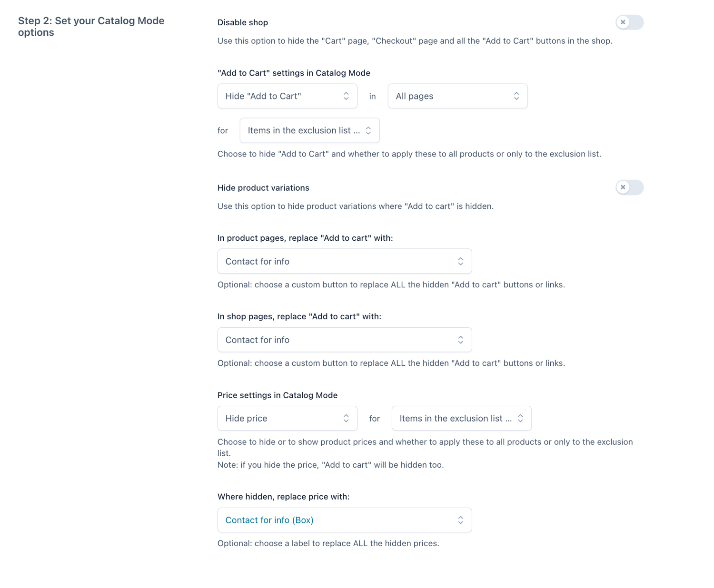Open shop pages Contact for info dropdown
This screenshot has height=588, width=714.
click(344, 340)
